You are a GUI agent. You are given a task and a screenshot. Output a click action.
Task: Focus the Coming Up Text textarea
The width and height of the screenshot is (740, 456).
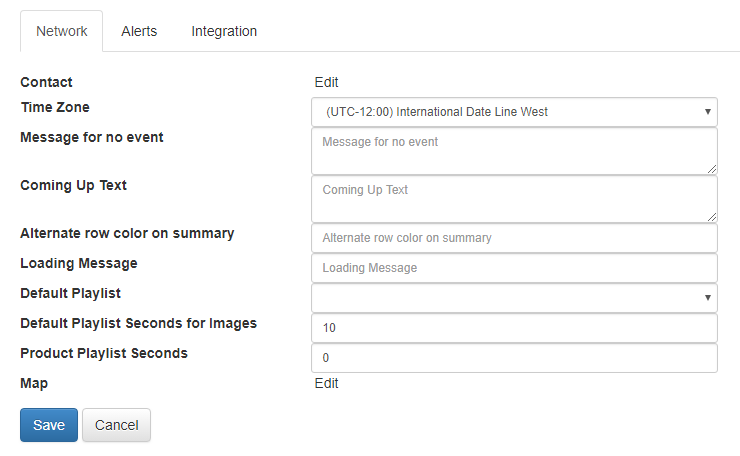tap(514, 199)
